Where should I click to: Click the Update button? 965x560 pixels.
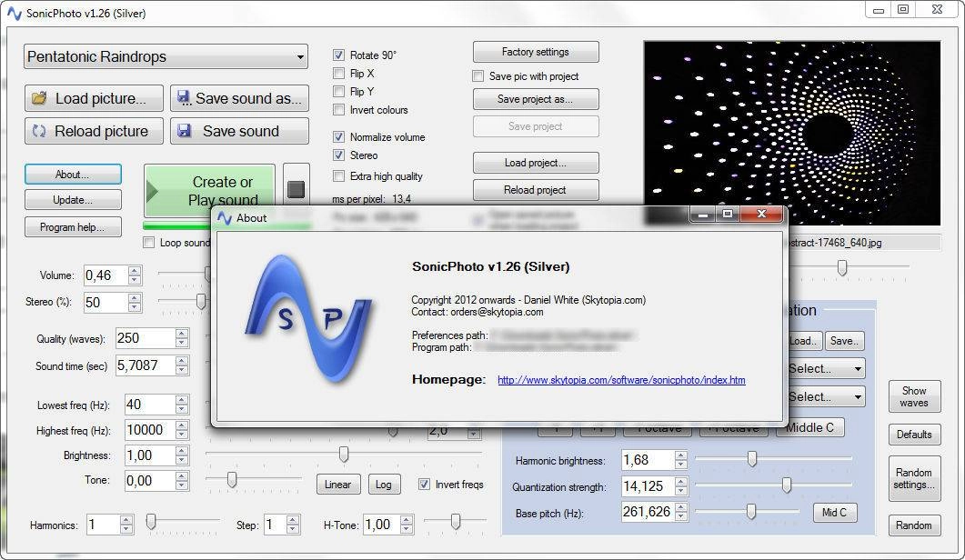click(73, 200)
